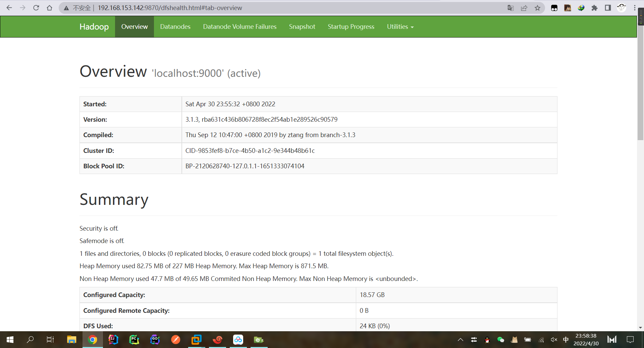
Task: Open PyCharm from the taskbar
Action: (134, 340)
